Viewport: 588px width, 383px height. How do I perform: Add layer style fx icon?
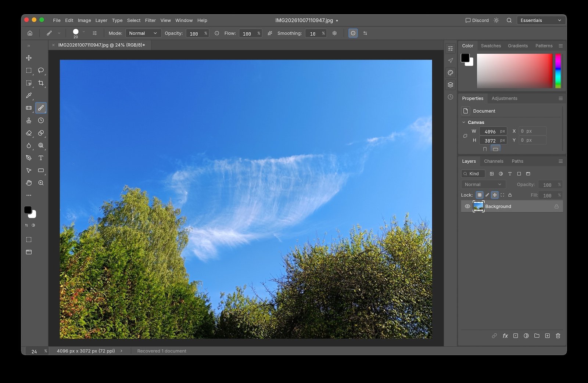505,336
